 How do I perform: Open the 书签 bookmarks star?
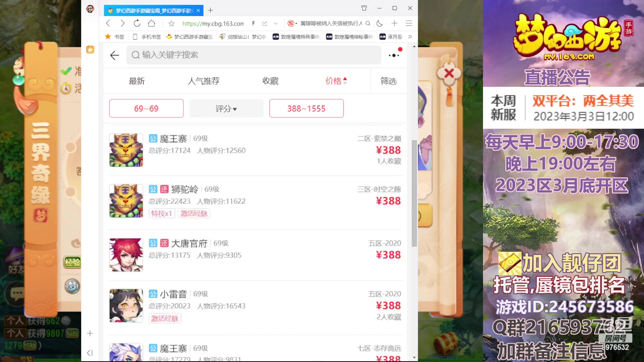click(114, 37)
